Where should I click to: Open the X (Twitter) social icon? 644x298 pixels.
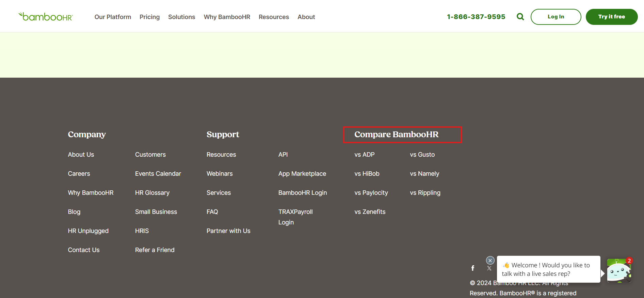[489, 268]
